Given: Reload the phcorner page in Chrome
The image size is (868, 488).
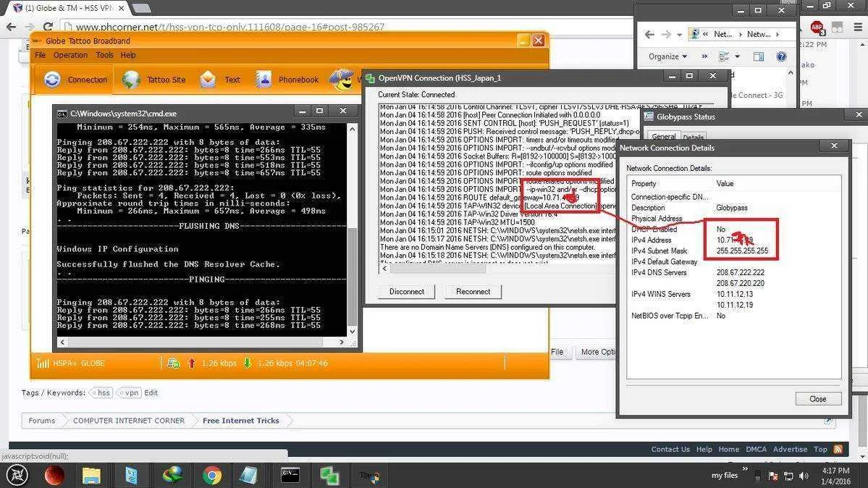Looking at the screenshot, I should (x=48, y=27).
